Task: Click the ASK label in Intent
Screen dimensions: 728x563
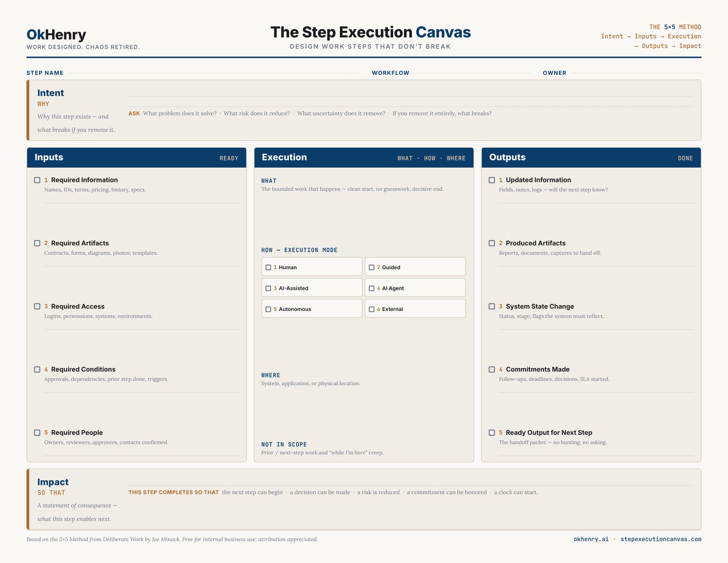Action: pyautogui.click(x=134, y=114)
